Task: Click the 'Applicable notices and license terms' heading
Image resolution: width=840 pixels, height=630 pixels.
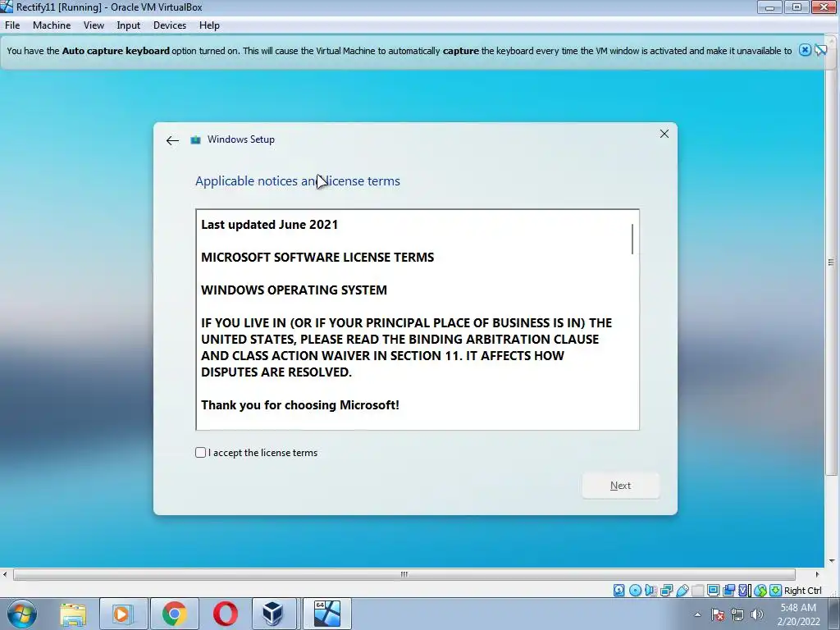Action: (297, 181)
